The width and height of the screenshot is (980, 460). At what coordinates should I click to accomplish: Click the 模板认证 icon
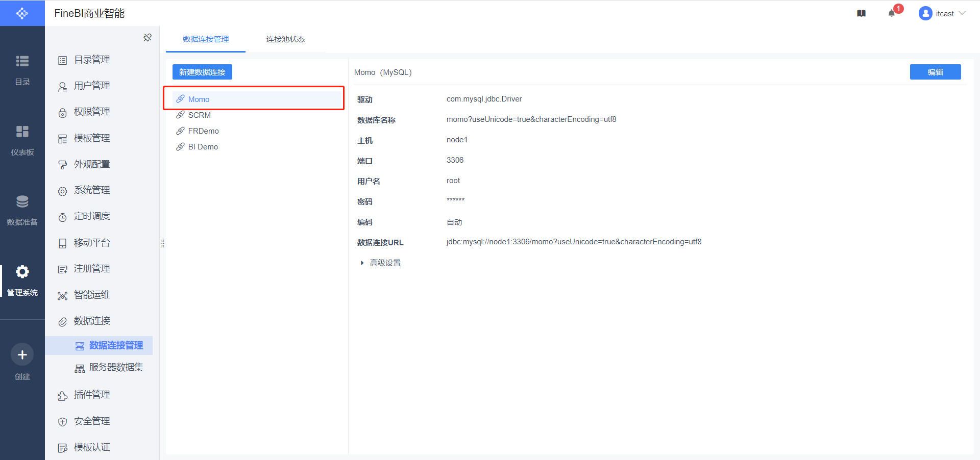[x=63, y=448]
